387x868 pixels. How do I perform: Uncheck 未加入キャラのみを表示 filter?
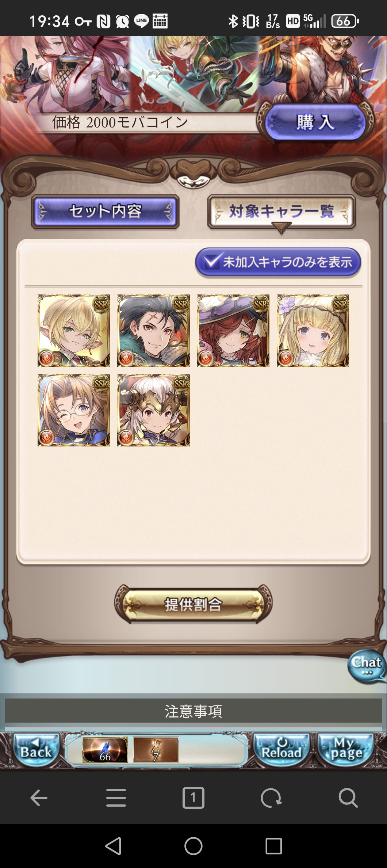tap(278, 262)
